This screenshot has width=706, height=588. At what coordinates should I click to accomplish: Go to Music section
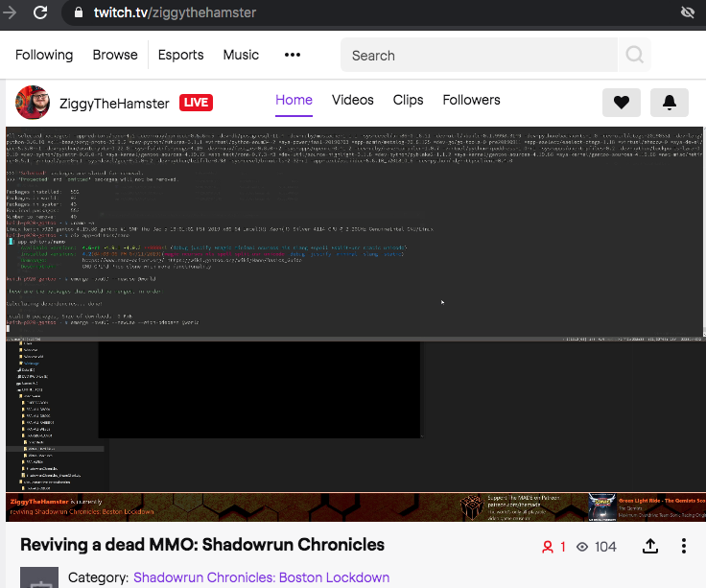point(241,55)
